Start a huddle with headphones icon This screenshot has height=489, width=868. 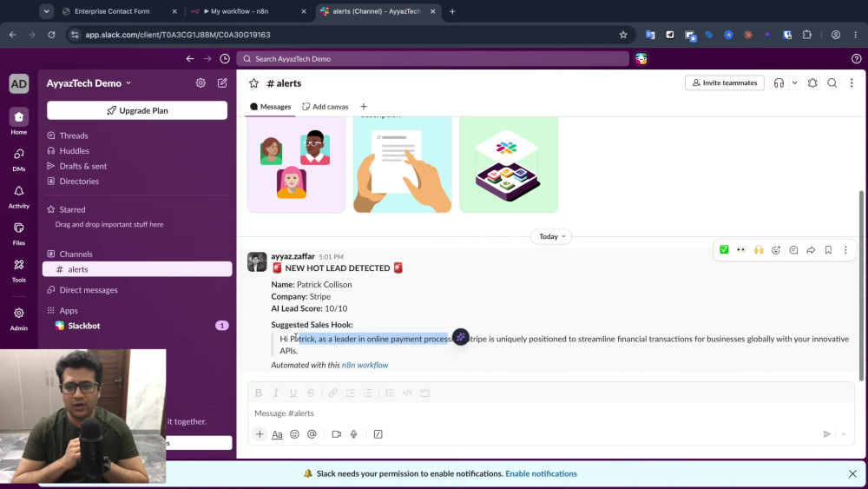tap(779, 83)
